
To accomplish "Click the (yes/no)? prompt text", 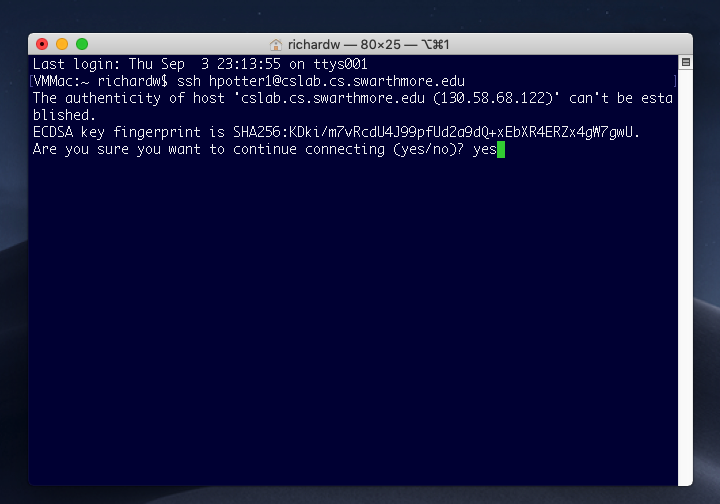I will 428,149.
